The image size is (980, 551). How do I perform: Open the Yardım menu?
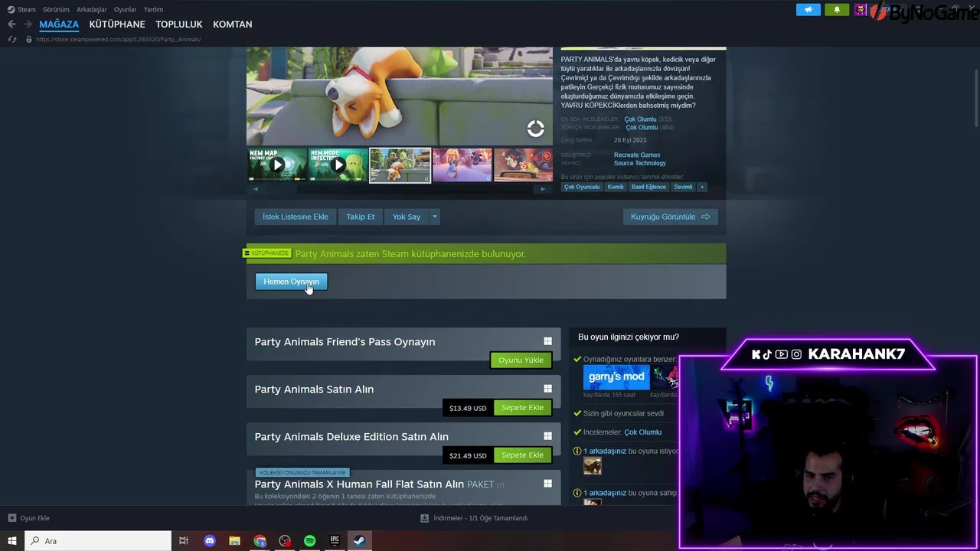(153, 9)
